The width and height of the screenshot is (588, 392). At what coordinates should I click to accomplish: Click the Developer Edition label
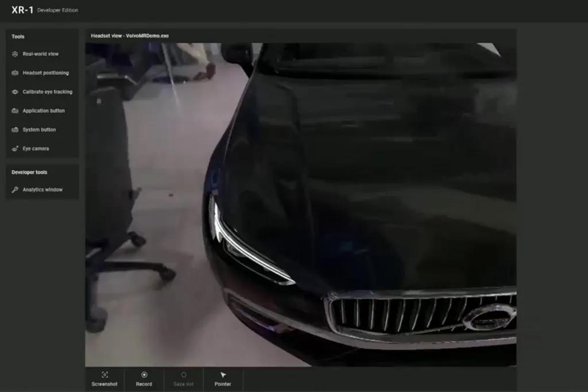[x=58, y=10]
